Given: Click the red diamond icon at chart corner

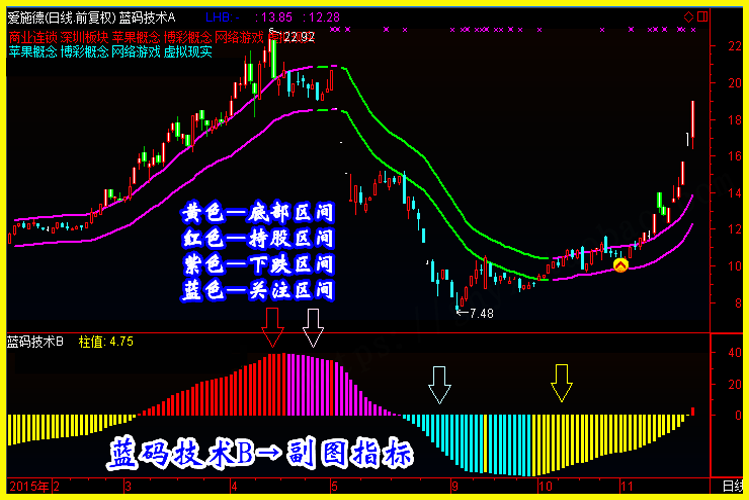Looking at the screenshot, I should 688,17.
